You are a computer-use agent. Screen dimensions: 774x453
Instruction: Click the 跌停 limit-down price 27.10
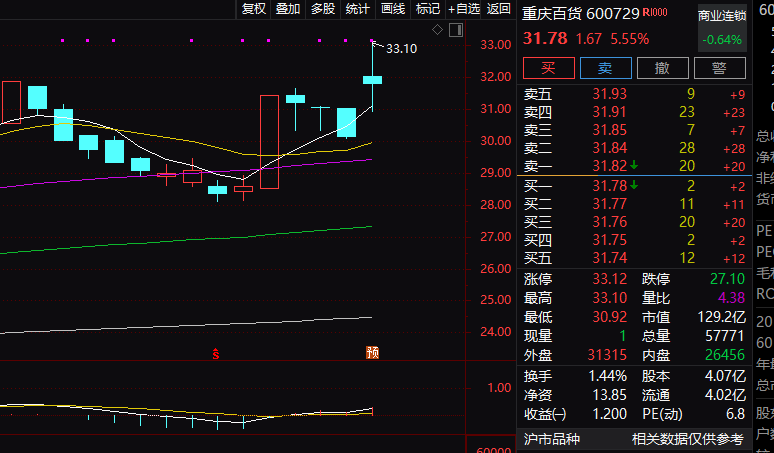727,279
